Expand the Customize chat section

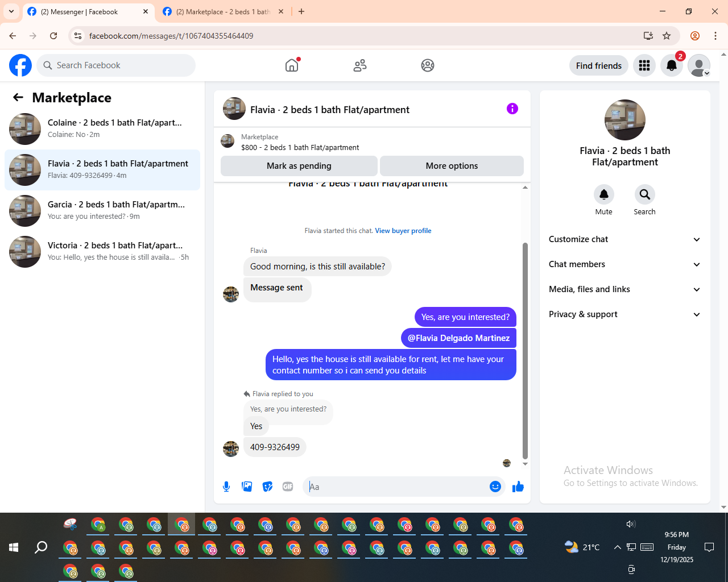(625, 239)
